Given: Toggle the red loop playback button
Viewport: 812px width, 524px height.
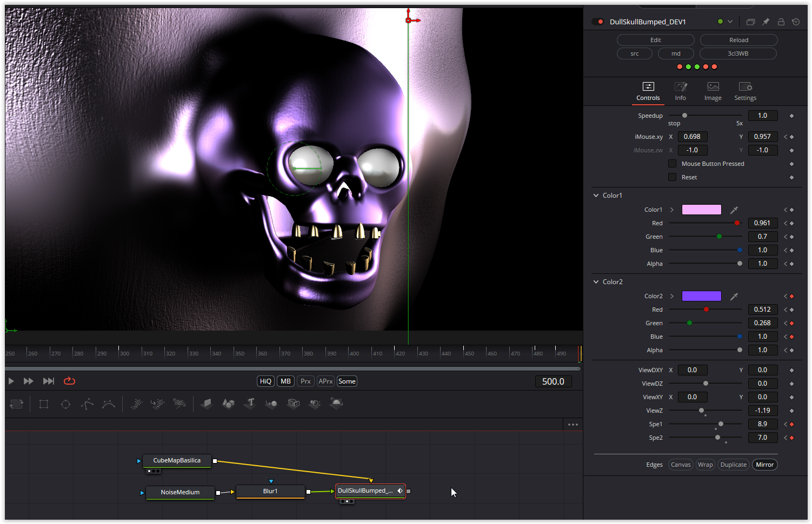Looking at the screenshot, I should [69, 381].
